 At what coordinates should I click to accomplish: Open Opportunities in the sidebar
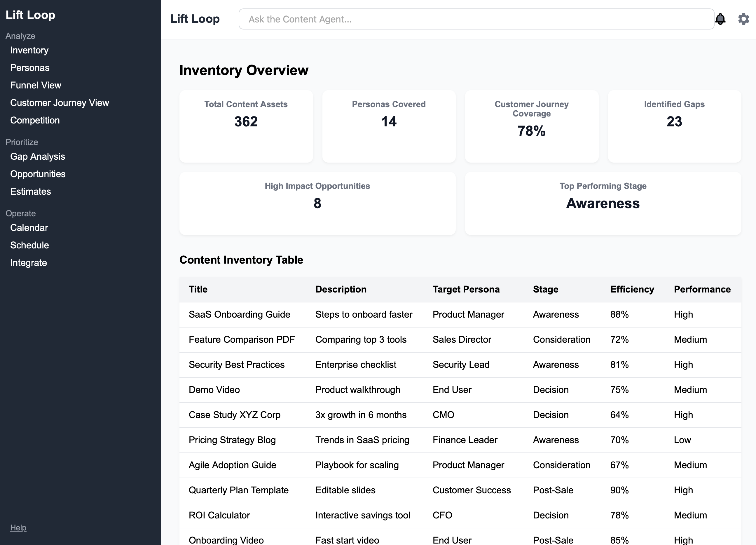[38, 174]
